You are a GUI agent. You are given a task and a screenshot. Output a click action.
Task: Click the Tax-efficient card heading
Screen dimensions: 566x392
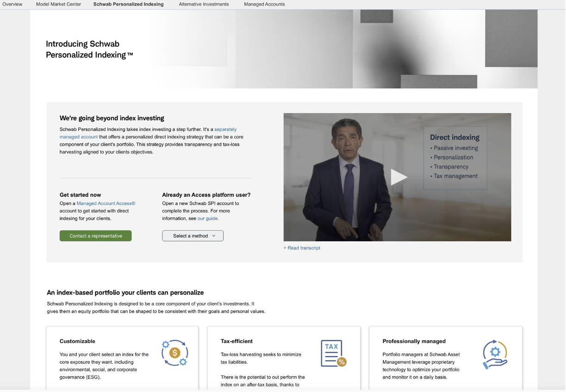237,341
